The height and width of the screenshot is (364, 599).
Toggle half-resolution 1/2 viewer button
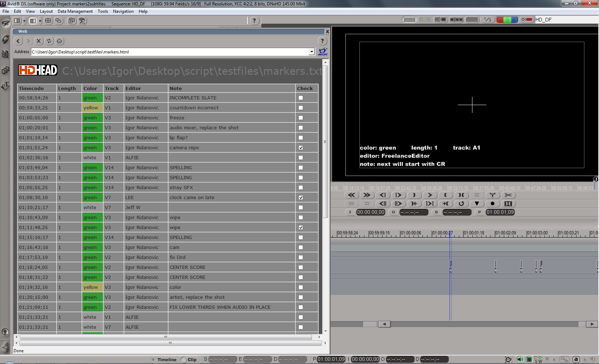pos(487,20)
